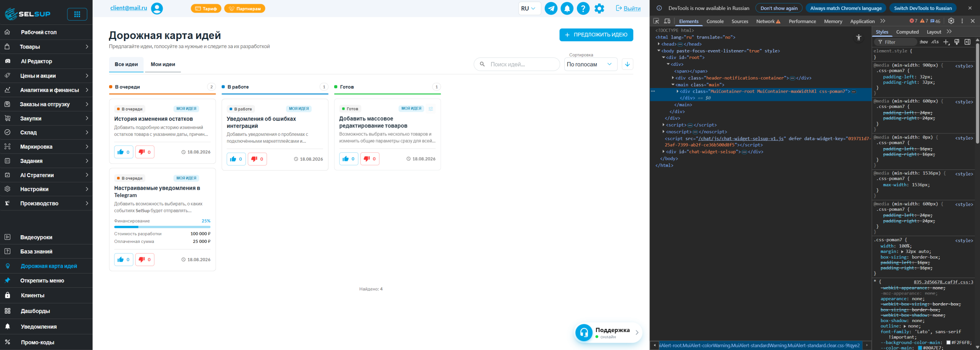The height and width of the screenshot is (350, 980).
Task: Click the #F2F6FB color swatch in Styles
Action: pos(949,343)
